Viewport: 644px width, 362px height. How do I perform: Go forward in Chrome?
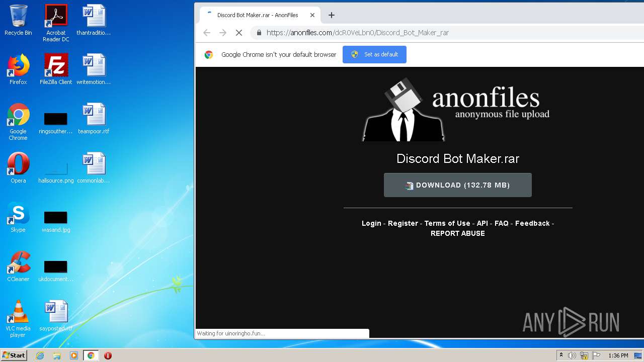[223, 33]
